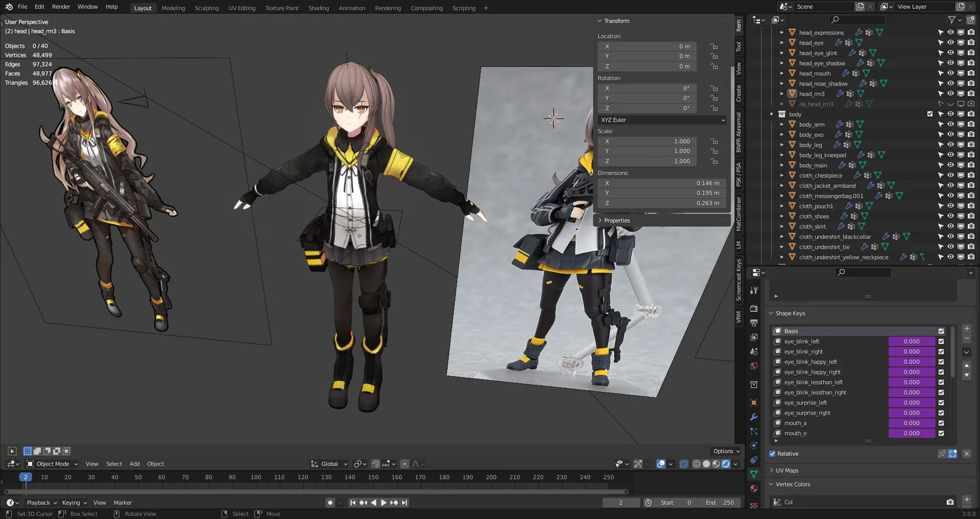Uncheck the Basis shape key checkbox
Image resolution: width=980 pixels, height=519 pixels.
pos(941,331)
